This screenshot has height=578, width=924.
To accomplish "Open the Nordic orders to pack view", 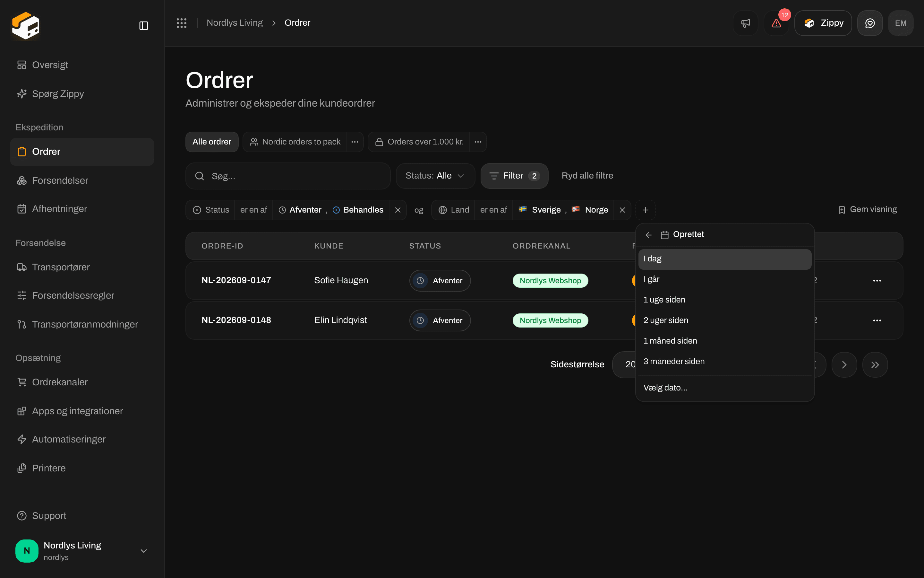I will tap(295, 142).
